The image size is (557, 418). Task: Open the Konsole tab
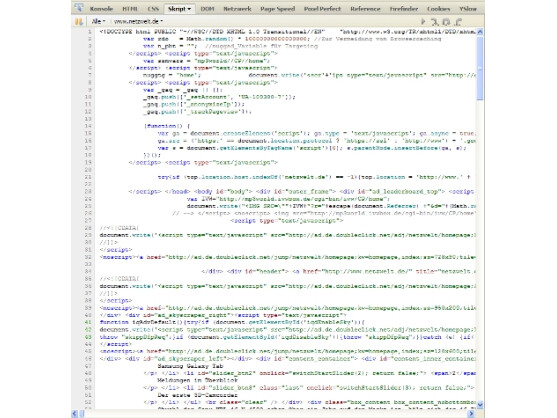[x=101, y=9]
